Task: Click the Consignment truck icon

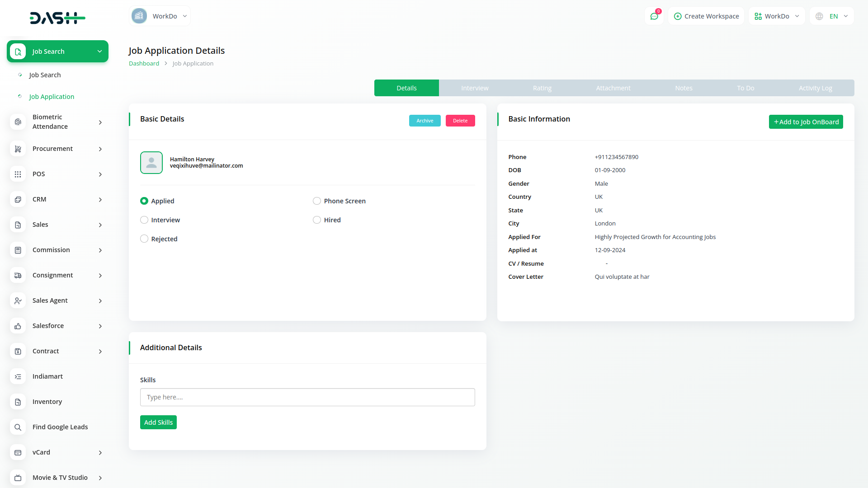Action: [18, 275]
